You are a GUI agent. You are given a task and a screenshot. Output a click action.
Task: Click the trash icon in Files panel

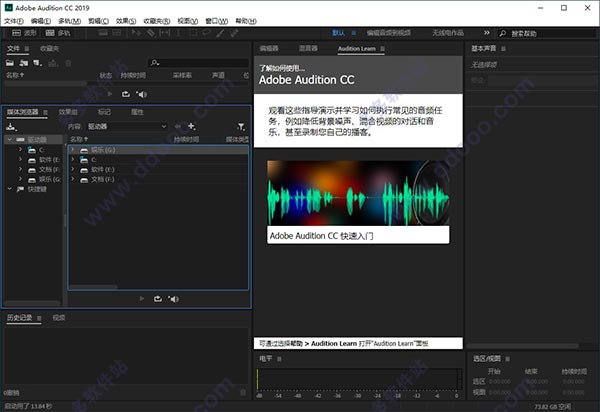tap(68, 63)
